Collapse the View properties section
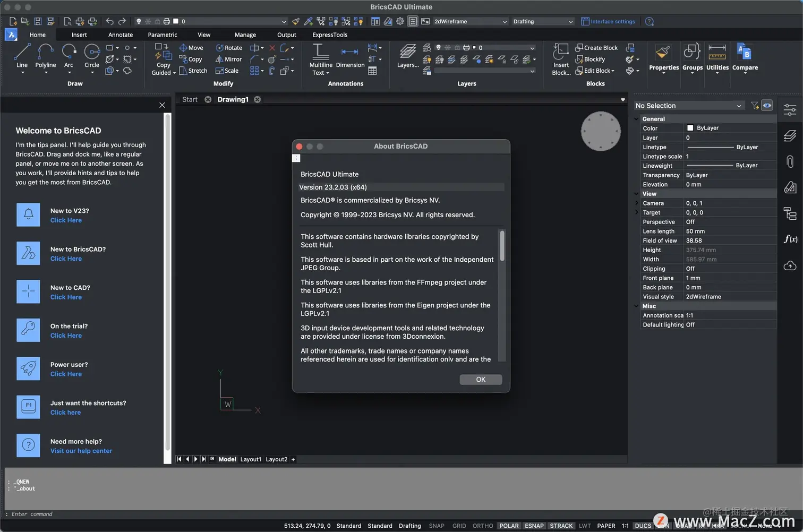This screenshot has height=532, width=803. coord(637,194)
